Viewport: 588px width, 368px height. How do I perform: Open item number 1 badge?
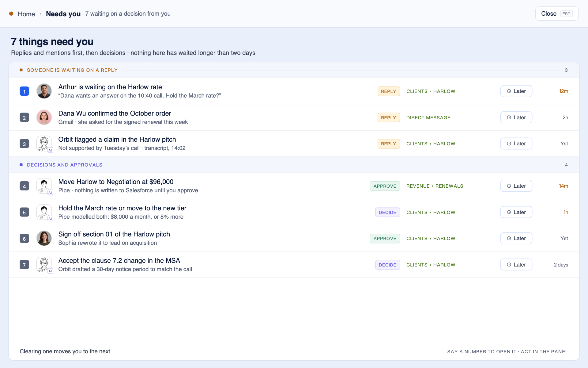[24, 91]
